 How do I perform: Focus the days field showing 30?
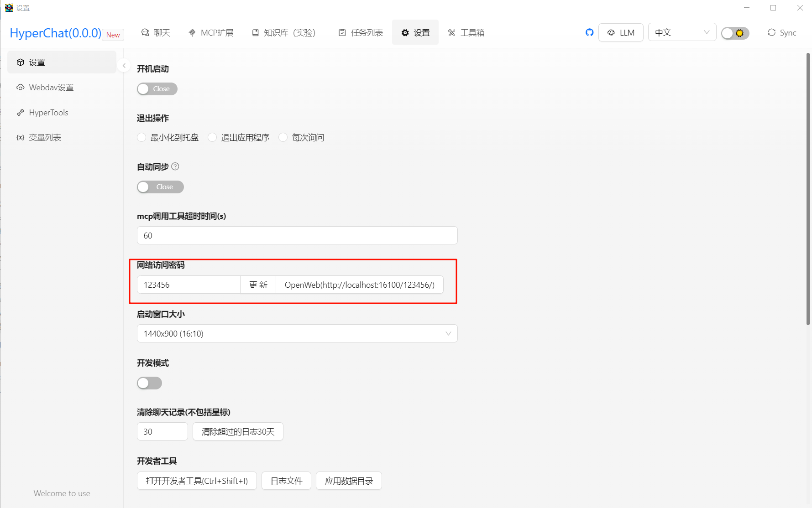point(162,431)
